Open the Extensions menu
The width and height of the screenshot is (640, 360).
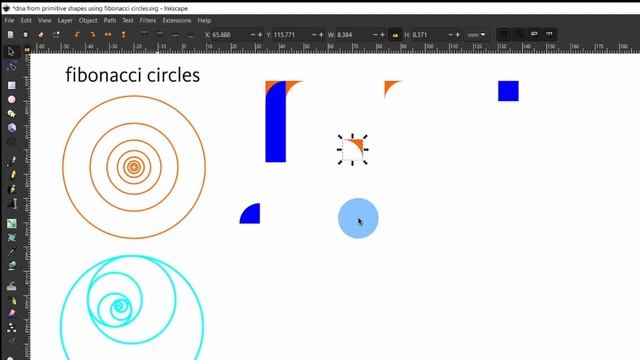pyautogui.click(x=177, y=20)
